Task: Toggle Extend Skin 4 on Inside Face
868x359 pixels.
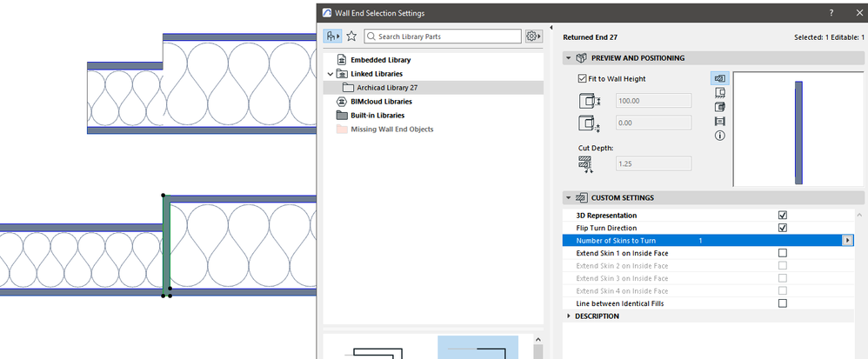Action: tap(782, 291)
